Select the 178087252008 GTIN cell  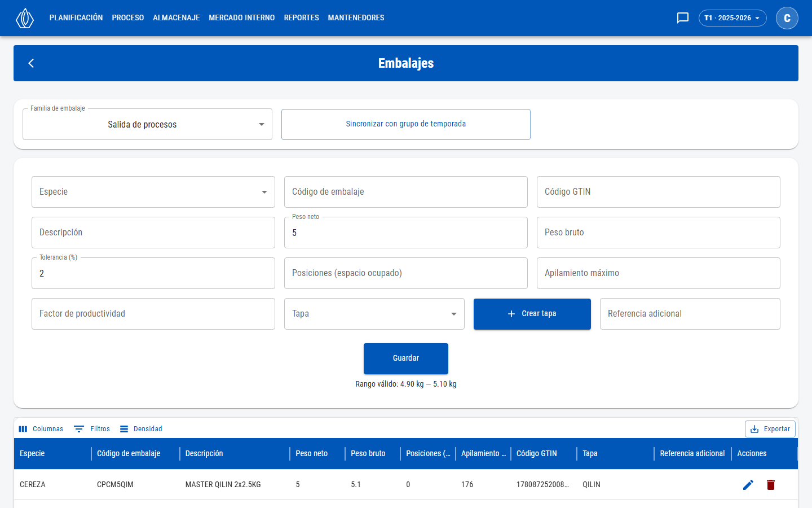[542, 485]
